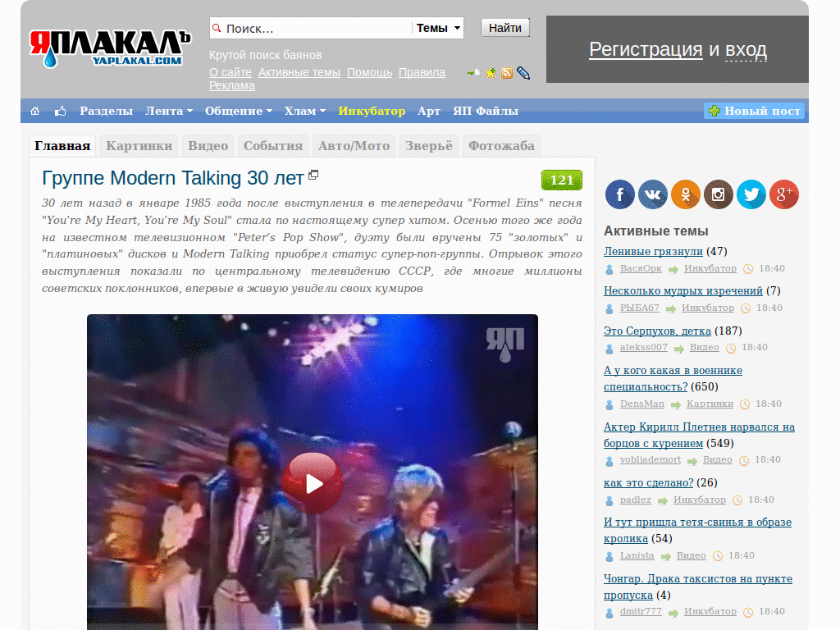Open the Активные темы header link
The width and height of the screenshot is (840, 630).
299,72
